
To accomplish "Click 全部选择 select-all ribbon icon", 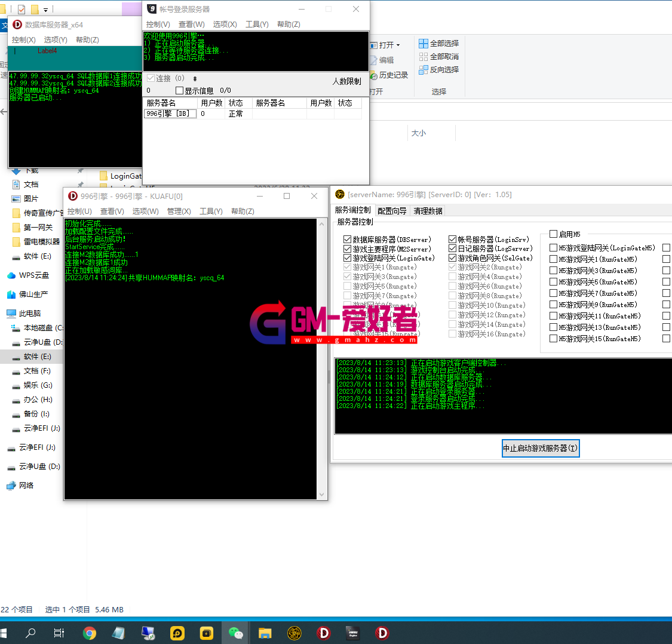I will click(424, 43).
